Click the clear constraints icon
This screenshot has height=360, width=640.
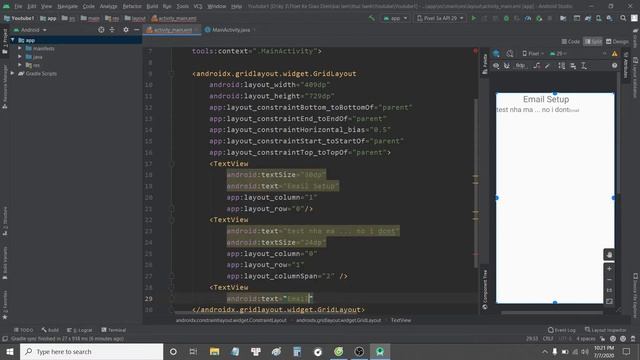point(537,66)
